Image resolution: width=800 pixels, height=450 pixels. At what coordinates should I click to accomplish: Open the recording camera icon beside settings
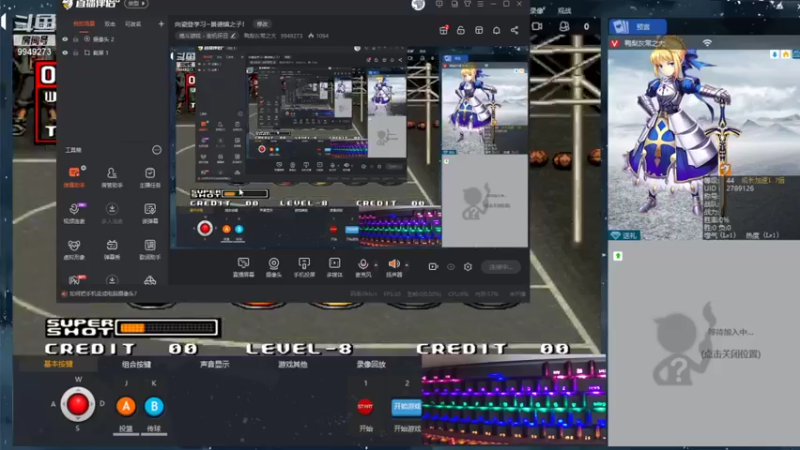point(433,267)
